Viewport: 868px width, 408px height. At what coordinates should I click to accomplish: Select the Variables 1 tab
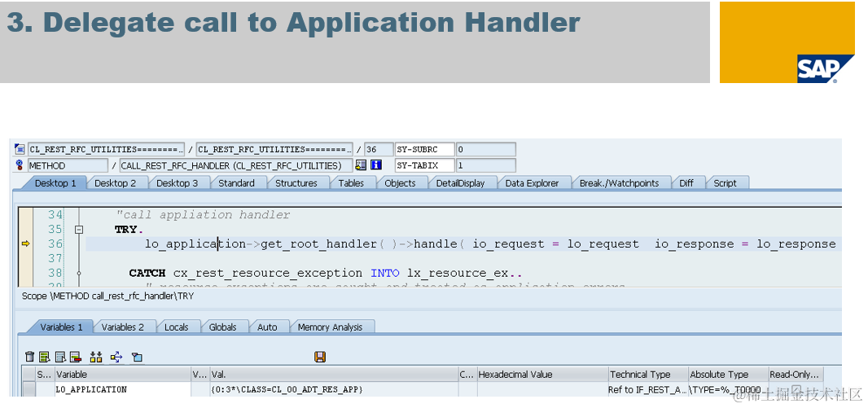point(61,327)
